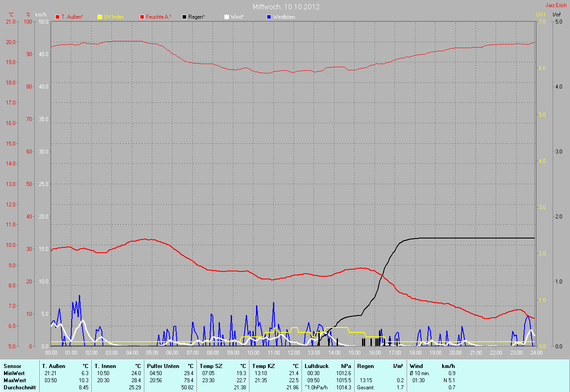Click the Temp SZ minimum value '19.3'

(241, 373)
